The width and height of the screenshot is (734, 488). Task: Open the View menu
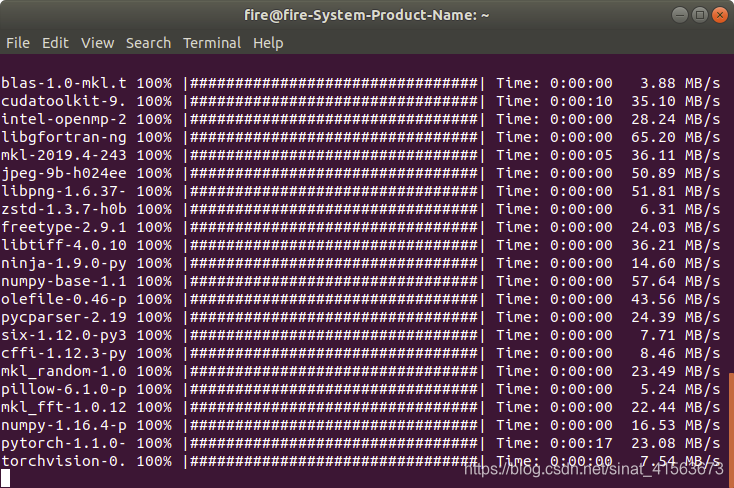[x=97, y=43]
